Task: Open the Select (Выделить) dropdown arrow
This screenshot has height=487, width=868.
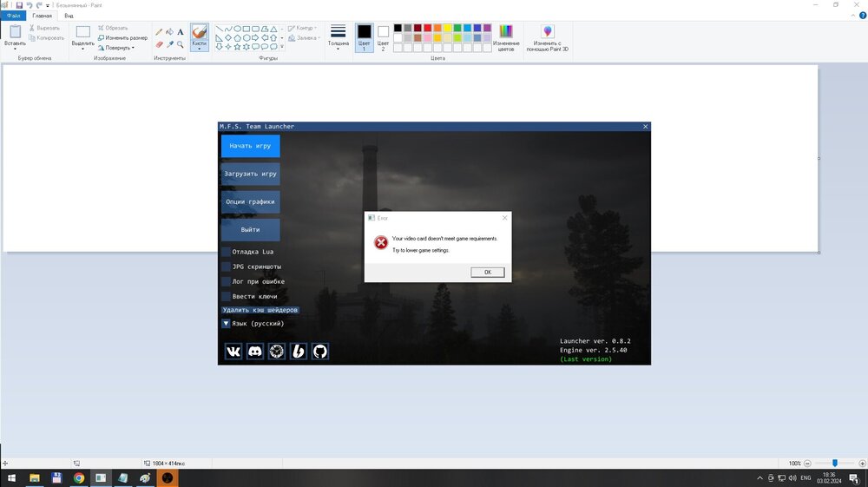Action: click(83, 49)
